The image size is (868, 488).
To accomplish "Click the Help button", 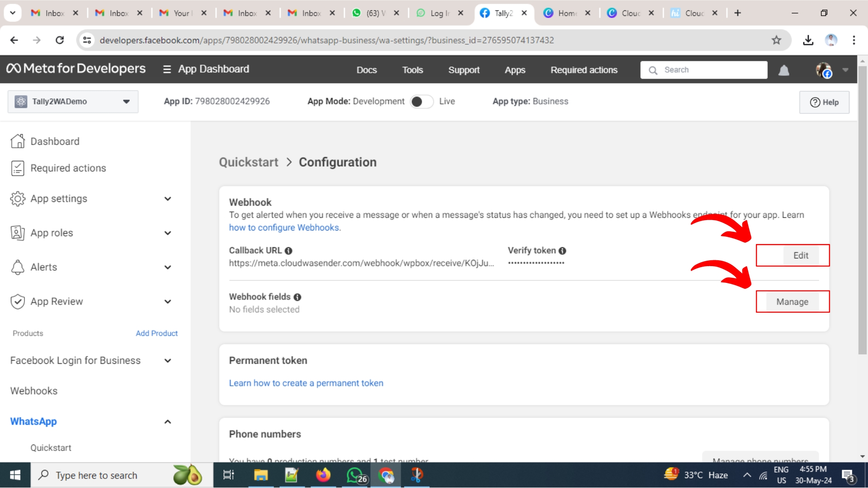I will coord(824,102).
